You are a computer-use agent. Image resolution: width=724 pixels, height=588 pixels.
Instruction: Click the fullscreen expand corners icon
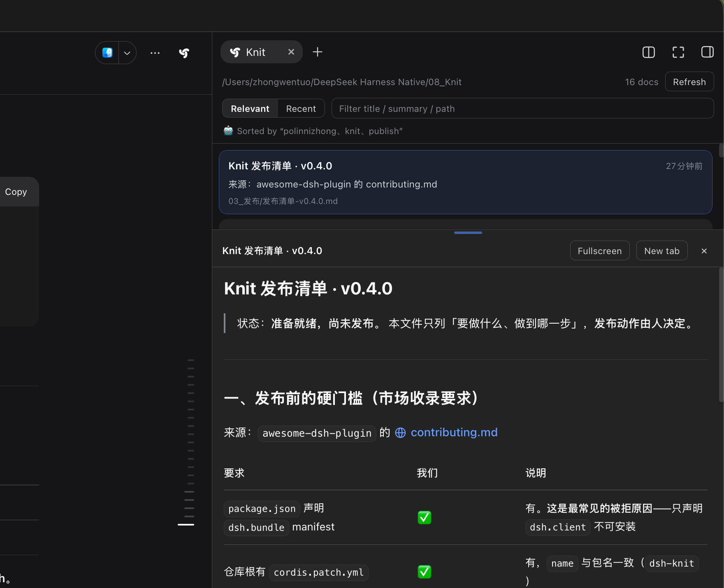pos(678,52)
